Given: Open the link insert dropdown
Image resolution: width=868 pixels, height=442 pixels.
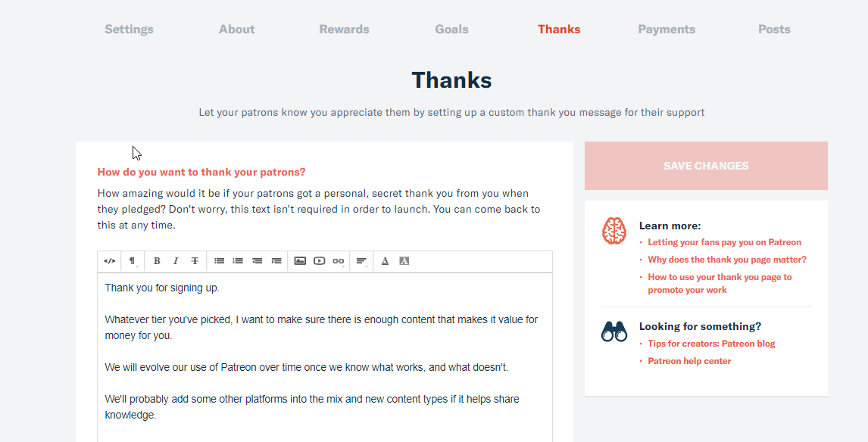Looking at the screenshot, I should (339, 261).
